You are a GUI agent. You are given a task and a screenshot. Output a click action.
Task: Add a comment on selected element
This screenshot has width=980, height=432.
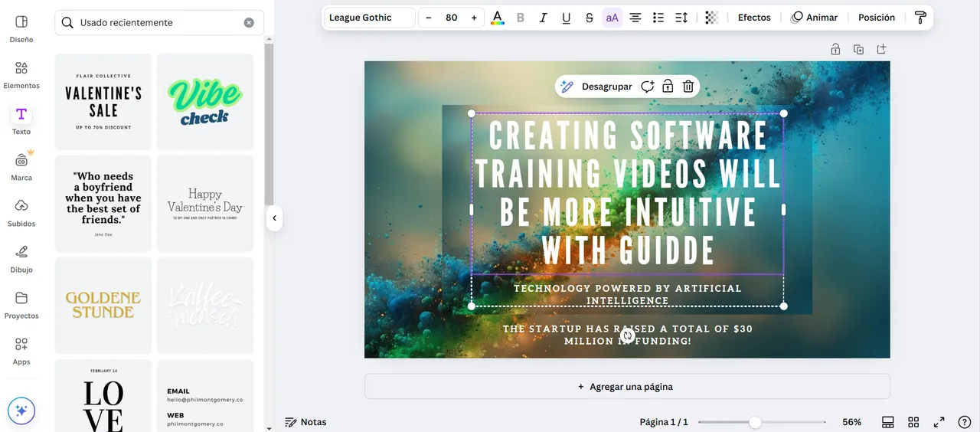coord(648,87)
